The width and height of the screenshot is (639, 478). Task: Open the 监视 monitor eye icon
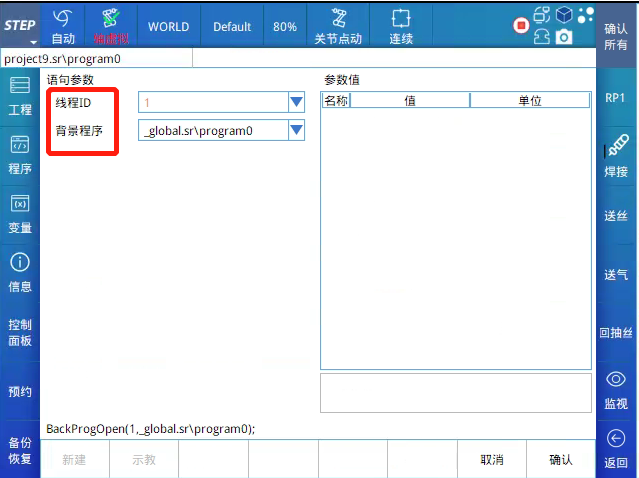tap(616, 388)
